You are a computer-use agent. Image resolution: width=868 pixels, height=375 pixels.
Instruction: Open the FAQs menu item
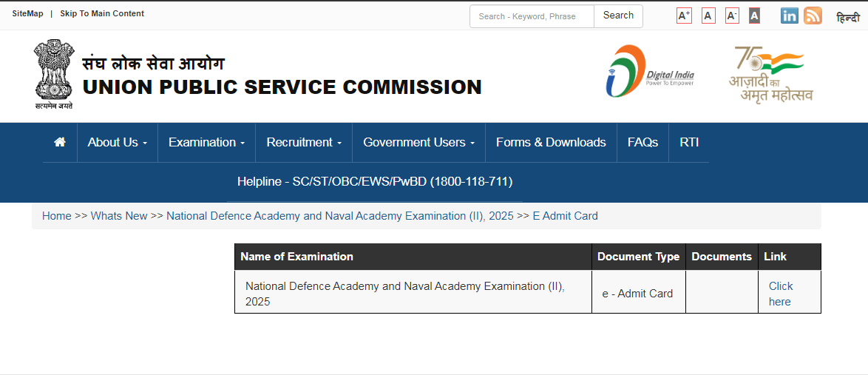click(x=642, y=142)
